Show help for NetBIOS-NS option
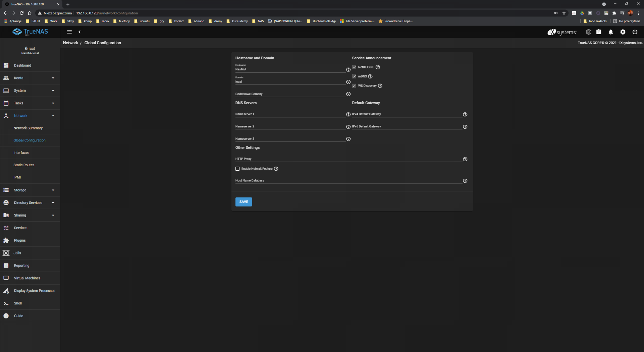Image resolution: width=644 pixels, height=352 pixels. [x=378, y=67]
